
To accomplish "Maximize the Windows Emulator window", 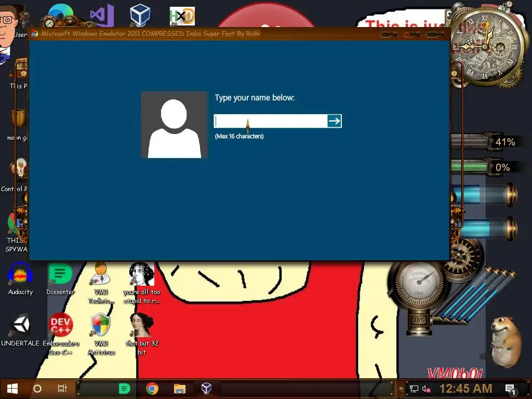I will [x=412, y=34].
